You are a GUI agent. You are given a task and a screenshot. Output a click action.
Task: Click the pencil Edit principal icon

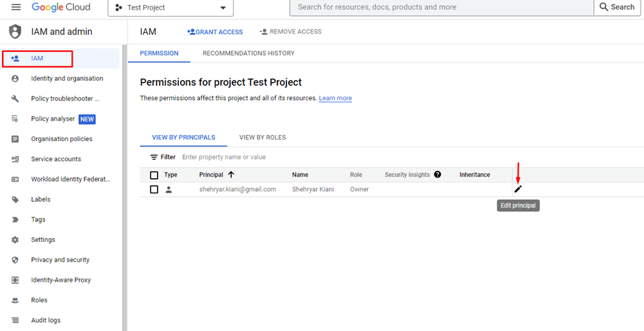(x=518, y=189)
